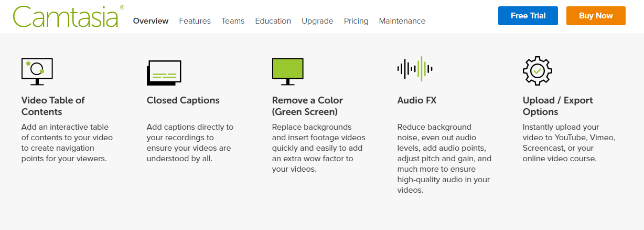This screenshot has height=230, width=644.
Task: Navigate to the Pricing page
Action: tap(356, 21)
